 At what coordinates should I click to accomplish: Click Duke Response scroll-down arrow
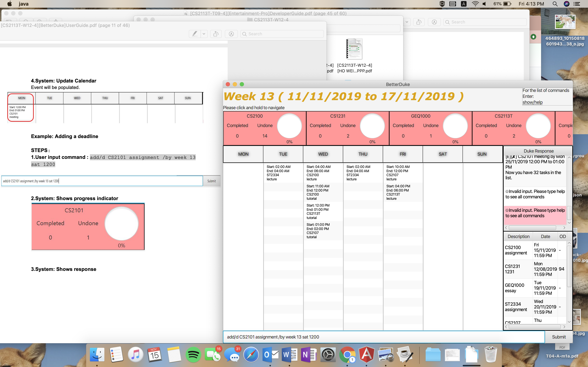point(569,223)
